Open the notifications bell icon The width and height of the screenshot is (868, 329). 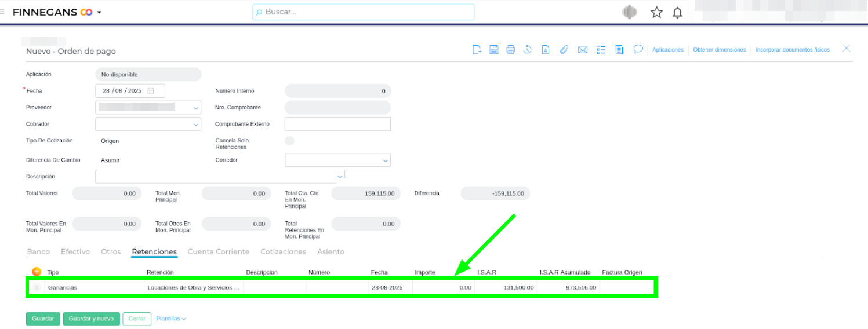tap(677, 13)
